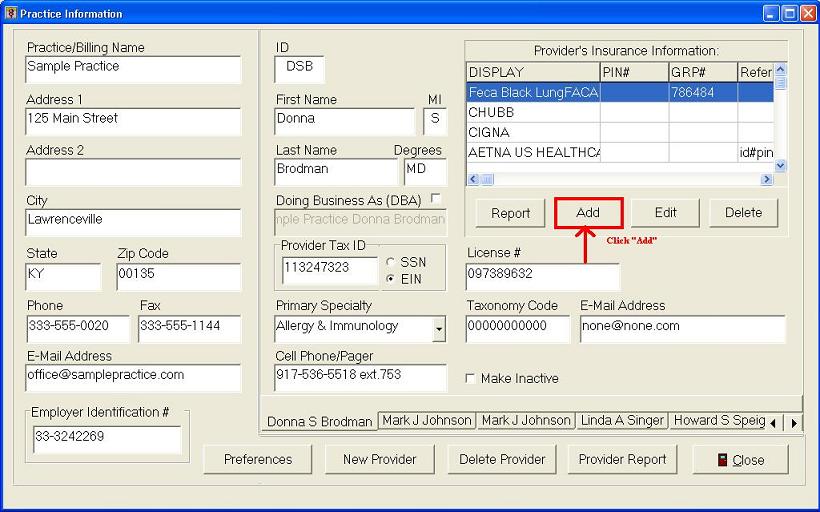
Task: Click the Practice Information title bar icon
Action: point(11,13)
